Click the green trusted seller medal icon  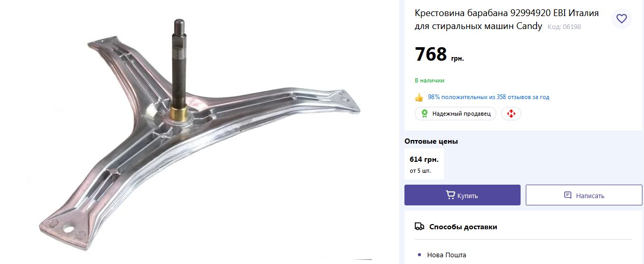coord(424,114)
